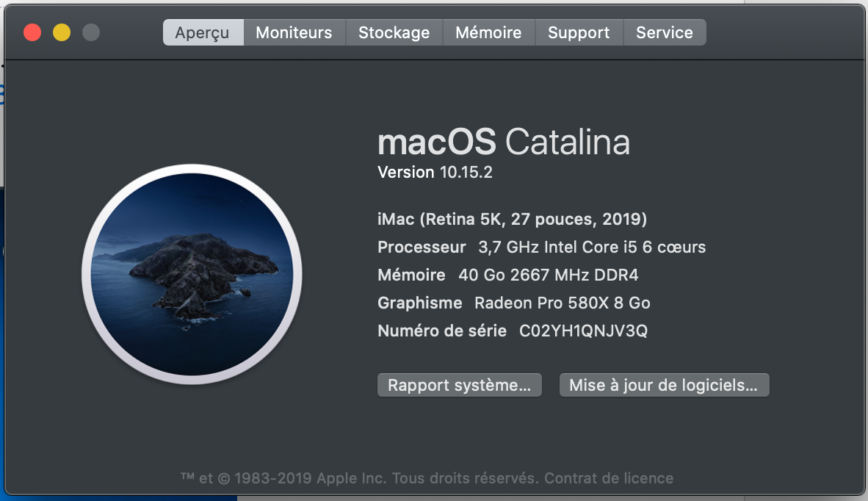Go to the Support tab
This screenshot has height=501, width=868.
pos(579,32)
